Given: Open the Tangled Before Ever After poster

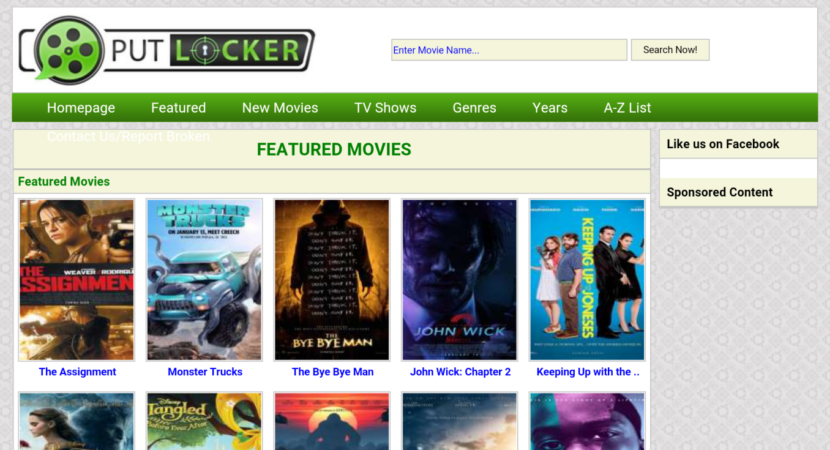Looking at the screenshot, I should tap(204, 421).
